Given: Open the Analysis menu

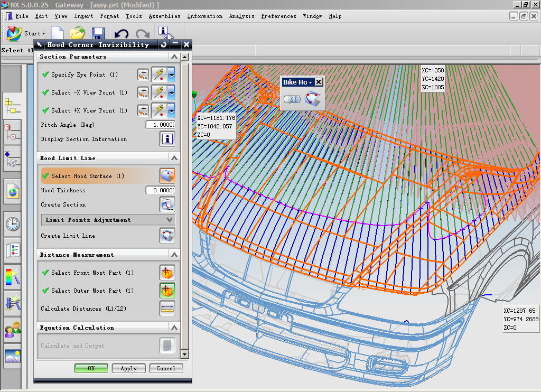Looking at the screenshot, I should 241,16.
